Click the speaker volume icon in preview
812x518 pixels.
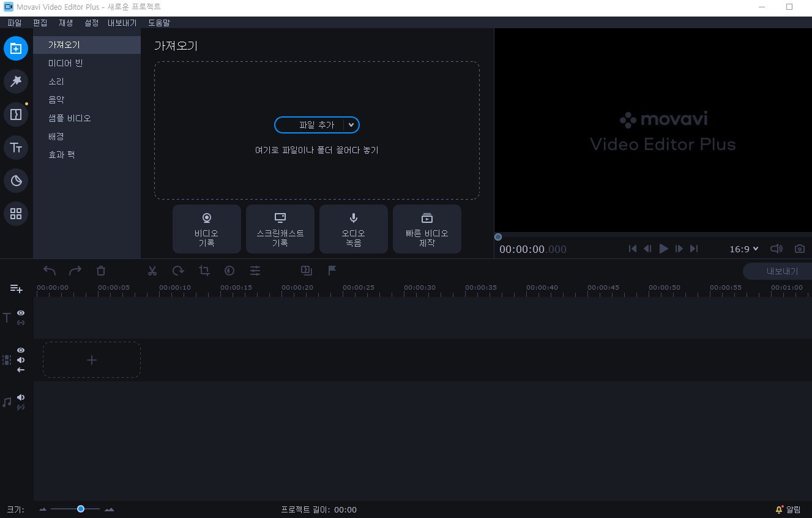point(776,249)
